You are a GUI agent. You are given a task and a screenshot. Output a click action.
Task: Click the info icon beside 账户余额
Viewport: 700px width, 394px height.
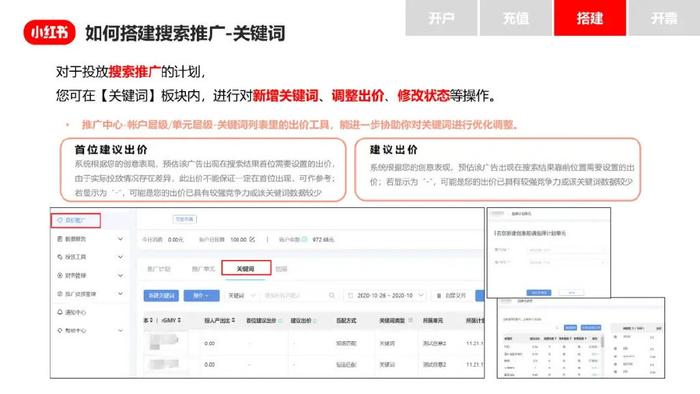tap(304, 240)
